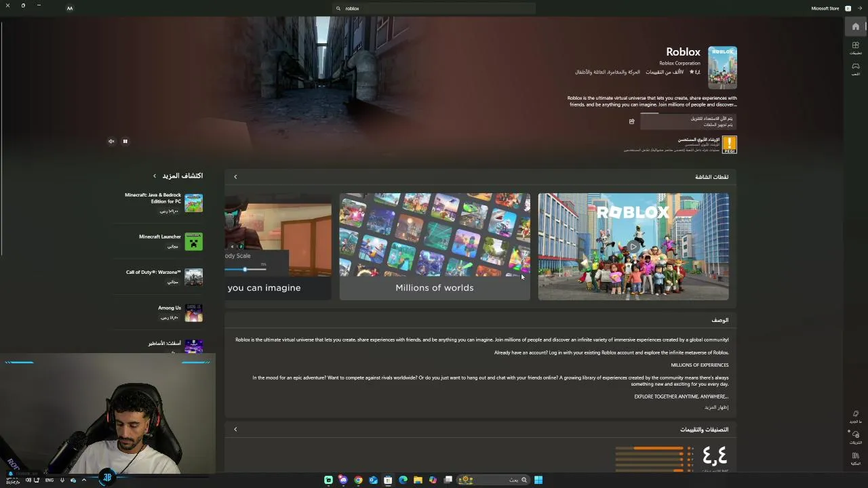The image size is (868, 488).
Task: Open the action adventure category link
Action: pyautogui.click(x=608, y=72)
